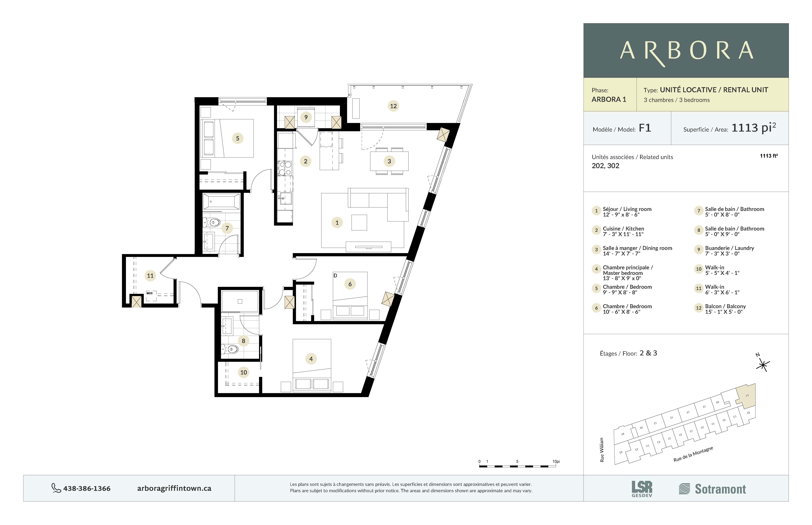Click 'UNITÉ LOCATIVE / RENTAL UNIT' type text
The width and height of the screenshot is (812, 525).
pos(714,90)
